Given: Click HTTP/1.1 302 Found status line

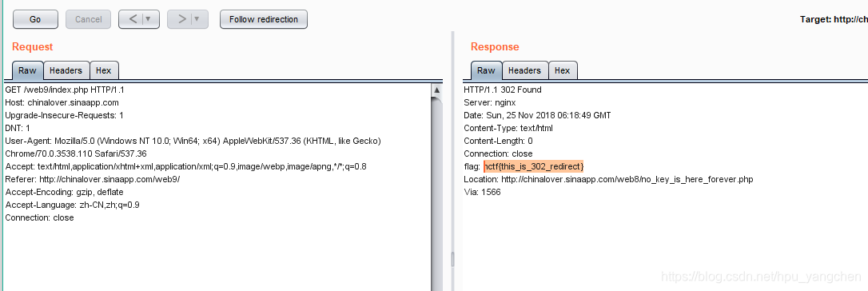Looking at the screenshot, I should pos(503,90).
